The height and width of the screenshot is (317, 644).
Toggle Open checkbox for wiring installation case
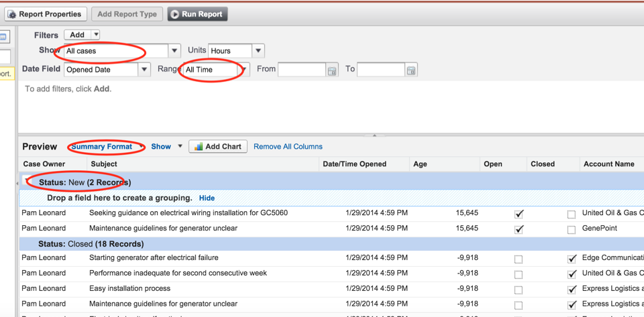[x=519, y=214]
